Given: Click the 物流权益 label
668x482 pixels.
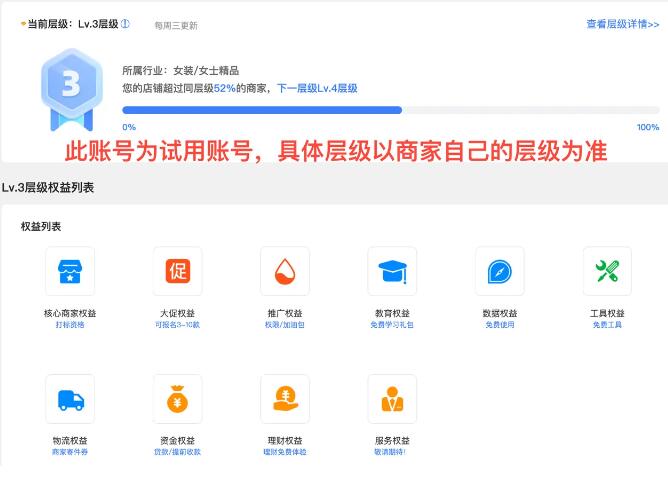Looking at the screenshot, I should point(70,441).
